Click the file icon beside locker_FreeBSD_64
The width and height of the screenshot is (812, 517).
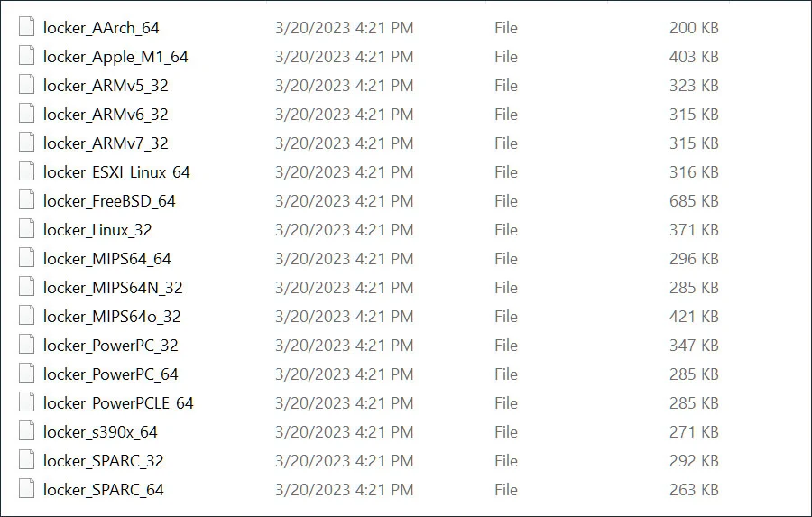click(25, 201)
